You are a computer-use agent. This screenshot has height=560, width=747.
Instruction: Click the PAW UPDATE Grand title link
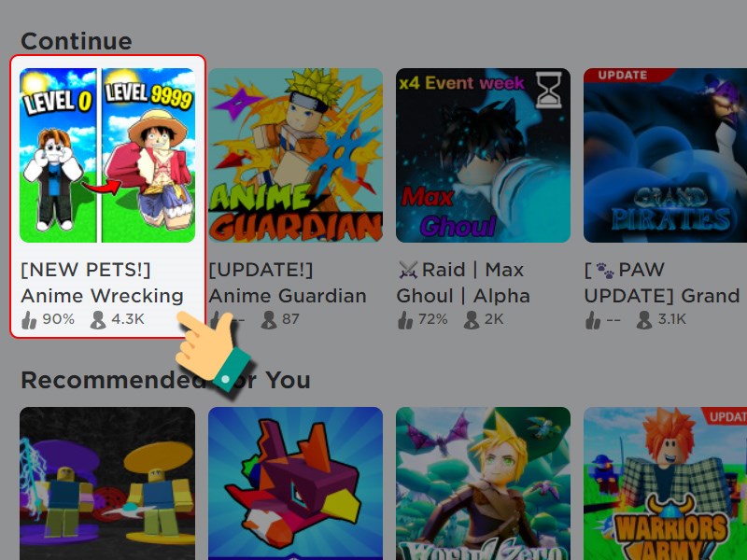pyautogui.click(x=662, y=283)
